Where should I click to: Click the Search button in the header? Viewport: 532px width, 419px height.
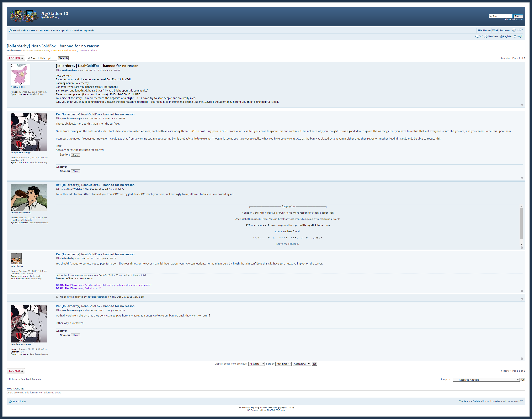click(x=518, y=16)
